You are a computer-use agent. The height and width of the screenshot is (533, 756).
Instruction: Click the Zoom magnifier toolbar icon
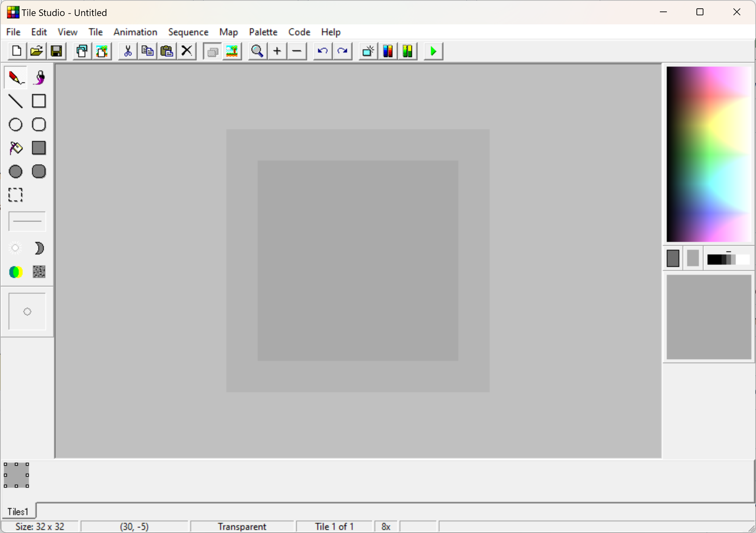[257, 51]
